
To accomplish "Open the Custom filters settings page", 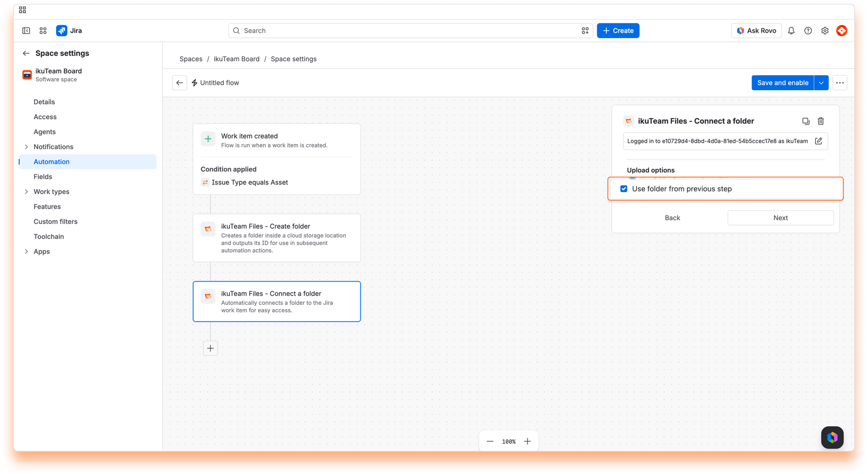I will click(56, 222).
